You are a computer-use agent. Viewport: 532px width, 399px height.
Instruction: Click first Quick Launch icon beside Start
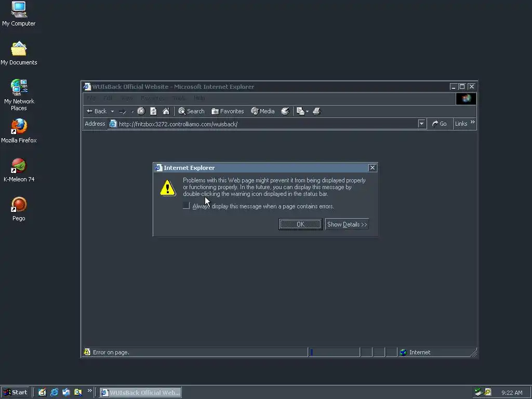point(42,392)
